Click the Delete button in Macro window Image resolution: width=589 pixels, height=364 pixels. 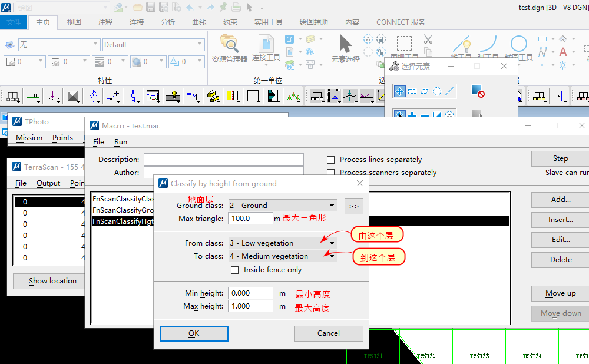click(x=561, y=260)
